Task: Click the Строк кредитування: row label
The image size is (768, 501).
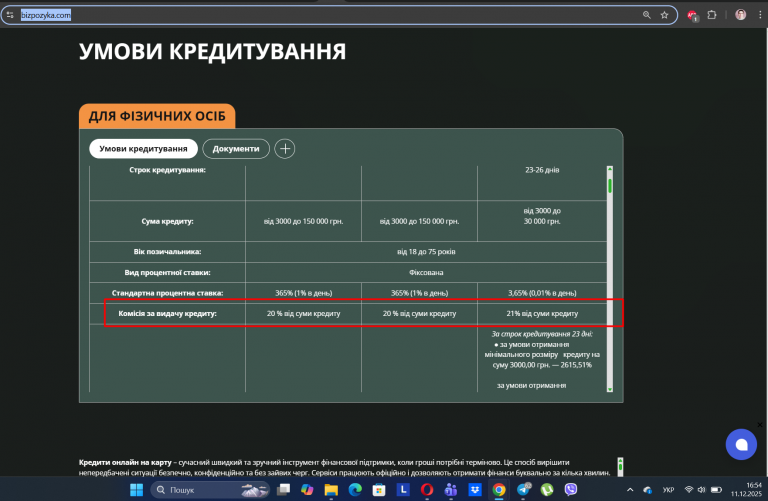Action: (167, 170)
